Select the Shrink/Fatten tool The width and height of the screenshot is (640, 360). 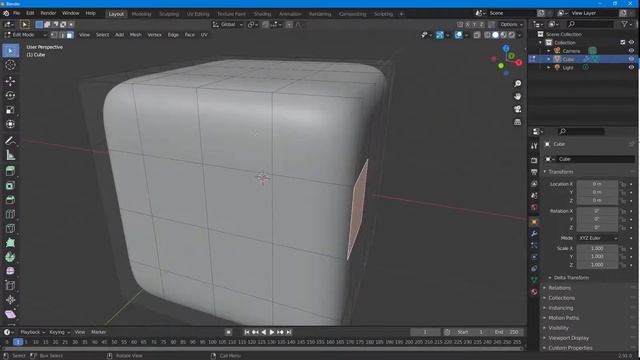tap(10, 300)
